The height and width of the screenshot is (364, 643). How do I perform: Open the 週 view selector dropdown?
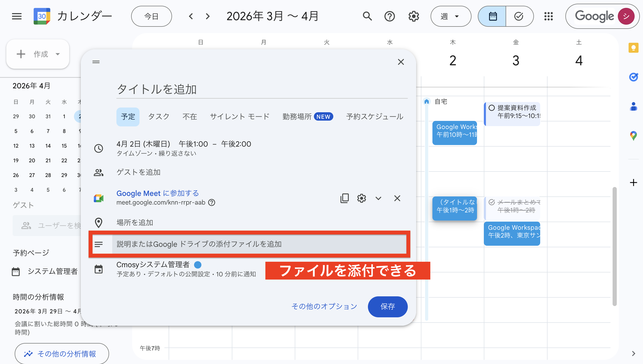(451, 16)
